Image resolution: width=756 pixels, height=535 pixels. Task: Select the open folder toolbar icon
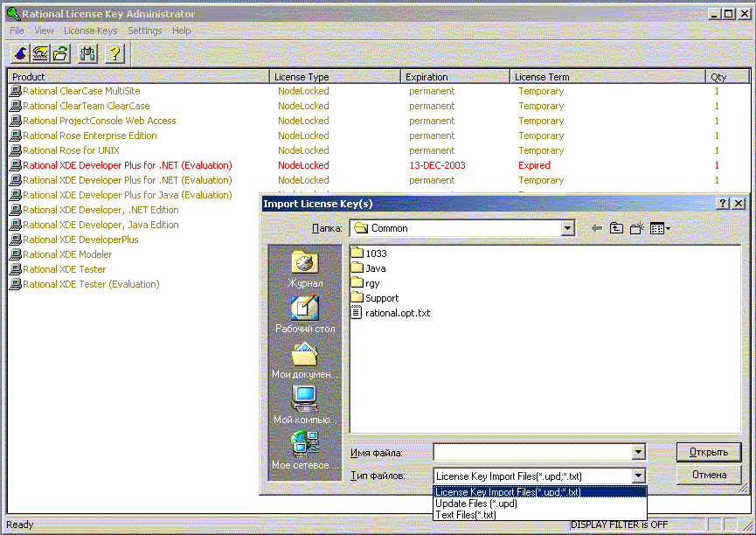click(x=60, y=53)
